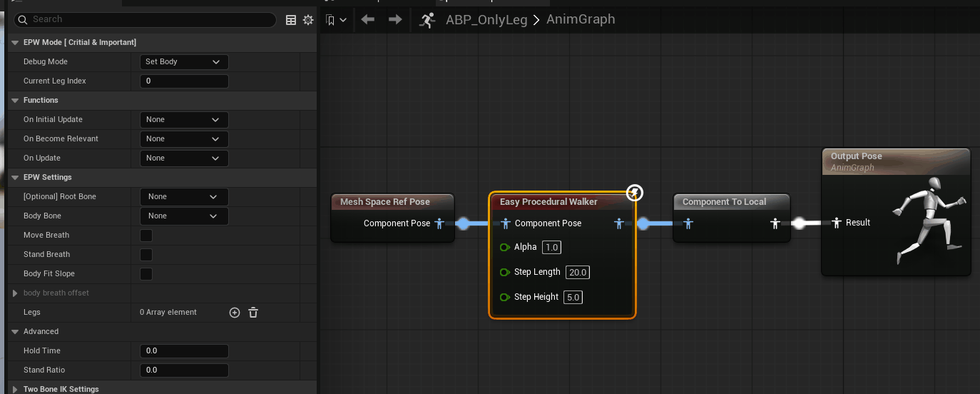Image resolution: width=980 pixels, height=394 pixels.
Task: Open the graph bookmarks dropdown icon
Action: 336,20
